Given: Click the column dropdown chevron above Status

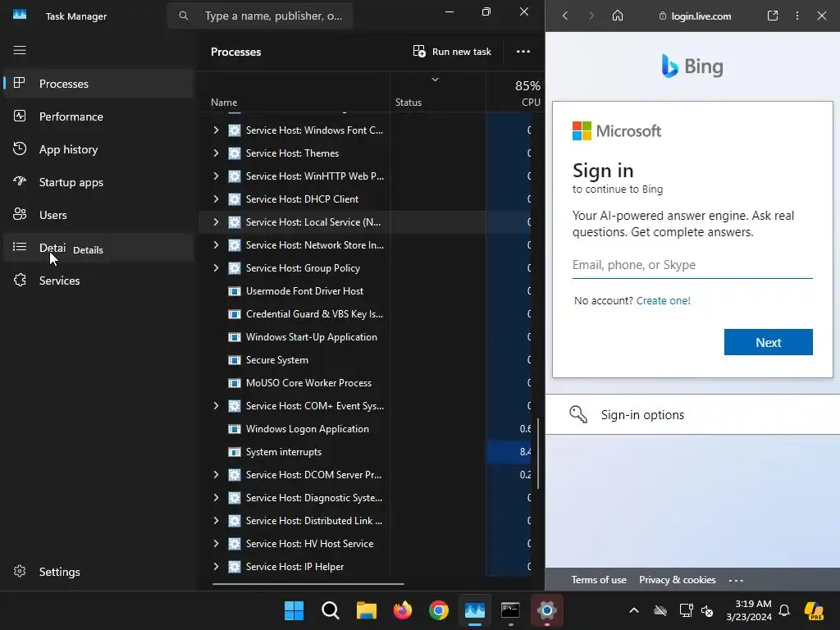Looking at the screenshot, I should [x=435, y=80].
